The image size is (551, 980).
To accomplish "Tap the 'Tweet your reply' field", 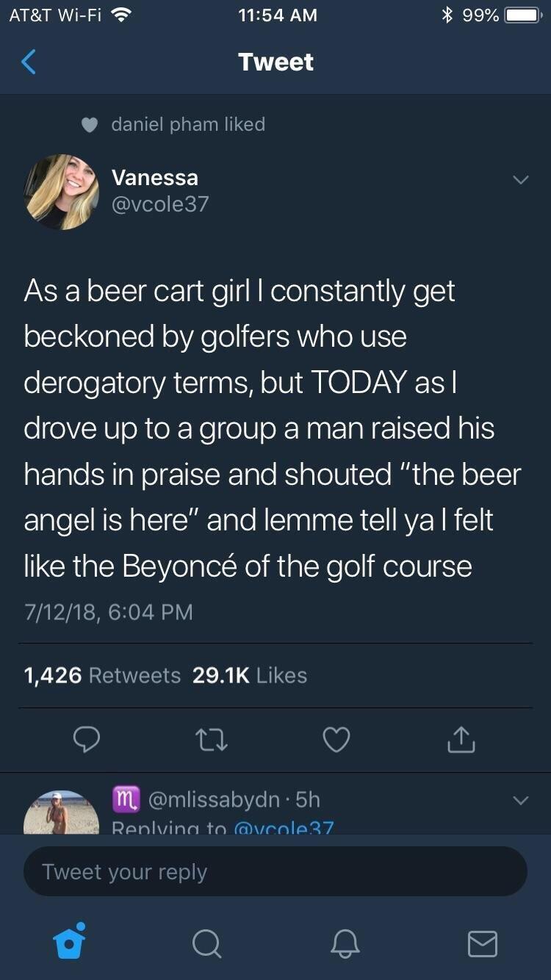I will (275, 872).
